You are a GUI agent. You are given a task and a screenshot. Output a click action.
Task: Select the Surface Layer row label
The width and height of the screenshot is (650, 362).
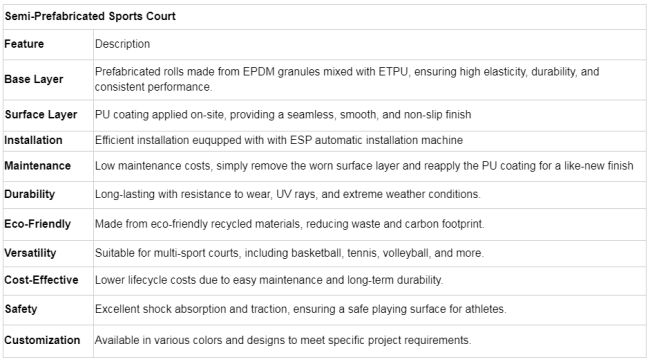point(41,114)
